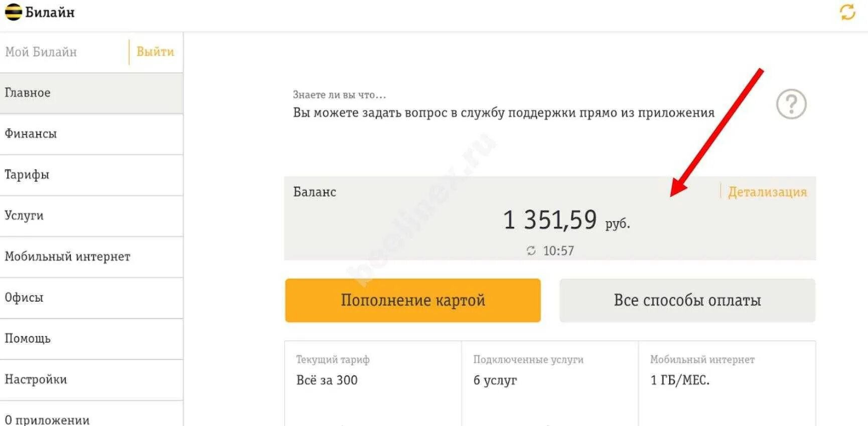Click Выйти logout link

click(x=155, y=52)
